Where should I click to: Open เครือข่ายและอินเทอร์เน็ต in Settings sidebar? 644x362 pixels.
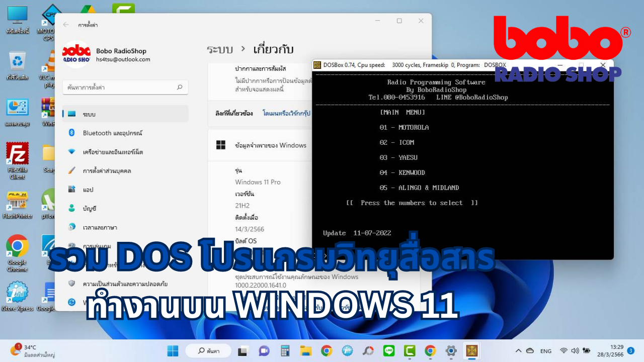pos(125,152)
